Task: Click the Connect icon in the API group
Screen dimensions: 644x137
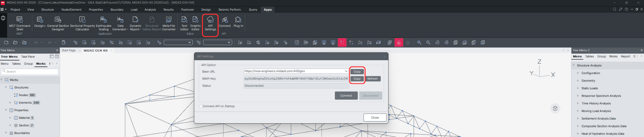Action: point(225,21)
